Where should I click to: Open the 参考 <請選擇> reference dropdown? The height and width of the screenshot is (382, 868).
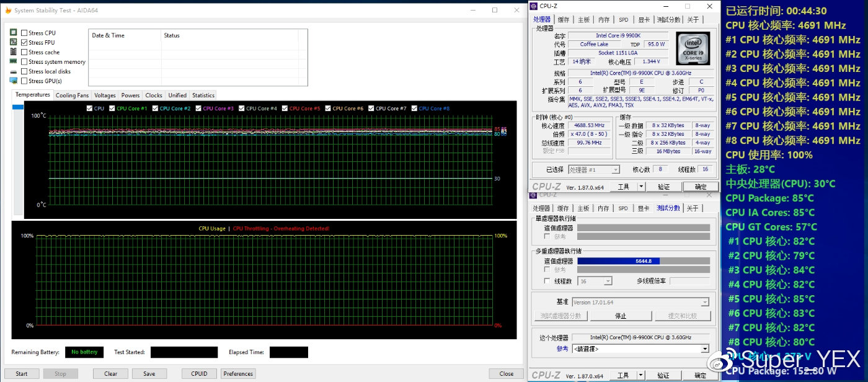click(x=640, y=349)
